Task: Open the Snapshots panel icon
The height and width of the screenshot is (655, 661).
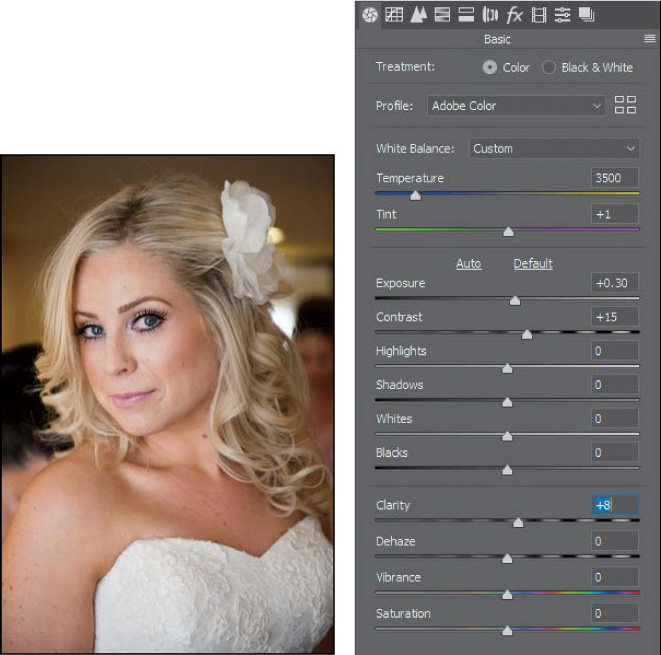Action: [x=587, y=15]
